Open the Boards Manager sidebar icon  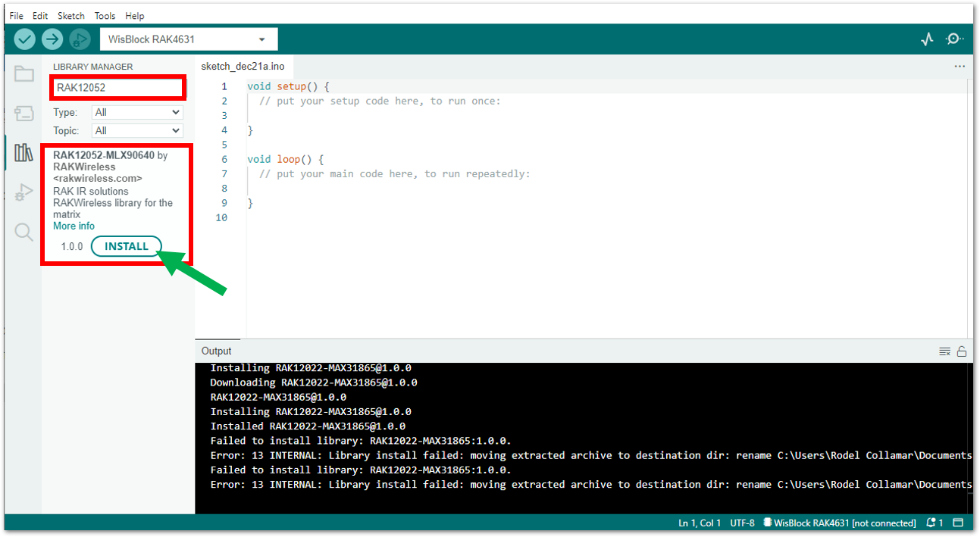coord(24,114)
